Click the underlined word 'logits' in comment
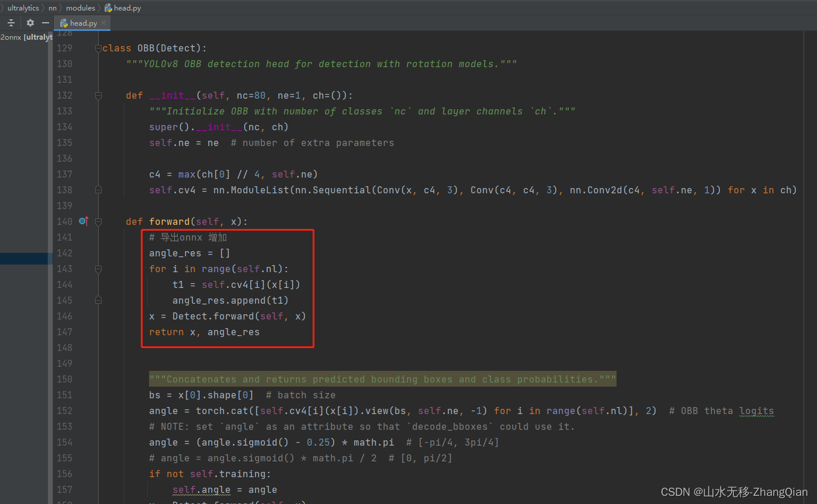Image resolution: width=817 pixels, height=504 pixels. [x=756, y=411]
